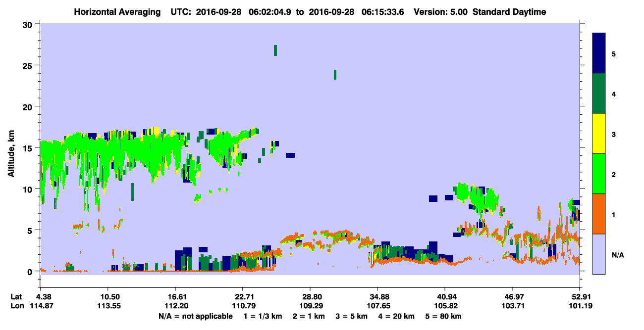Screen dimensions: 644x330
Task: Click the 'Lon' row label
Action: point(17,306)
